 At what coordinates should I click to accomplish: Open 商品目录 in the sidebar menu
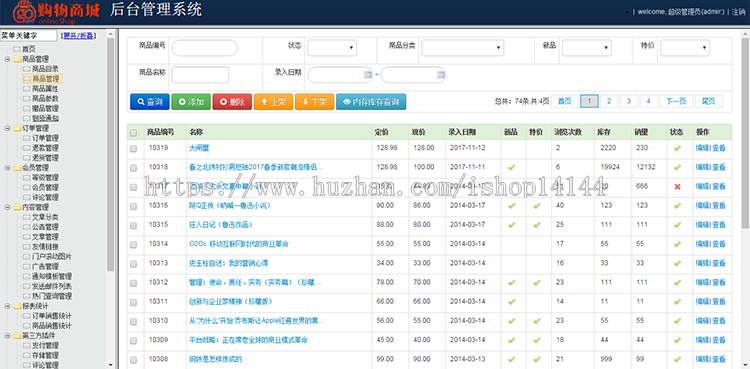point(45,69)
